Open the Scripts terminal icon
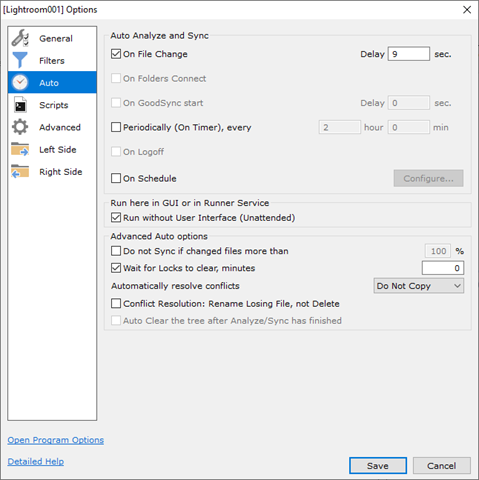479x480 pixels. pyautogui.click(x=20, y=105)
